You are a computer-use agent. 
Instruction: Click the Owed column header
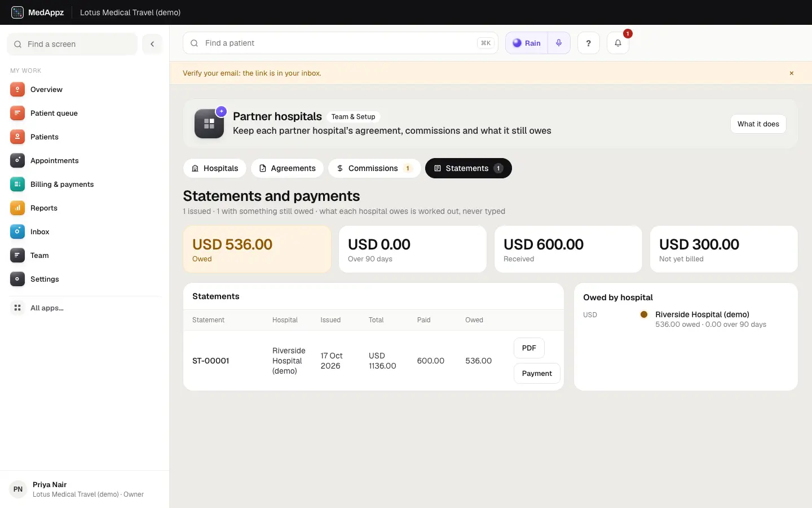[x=474, y=320]
